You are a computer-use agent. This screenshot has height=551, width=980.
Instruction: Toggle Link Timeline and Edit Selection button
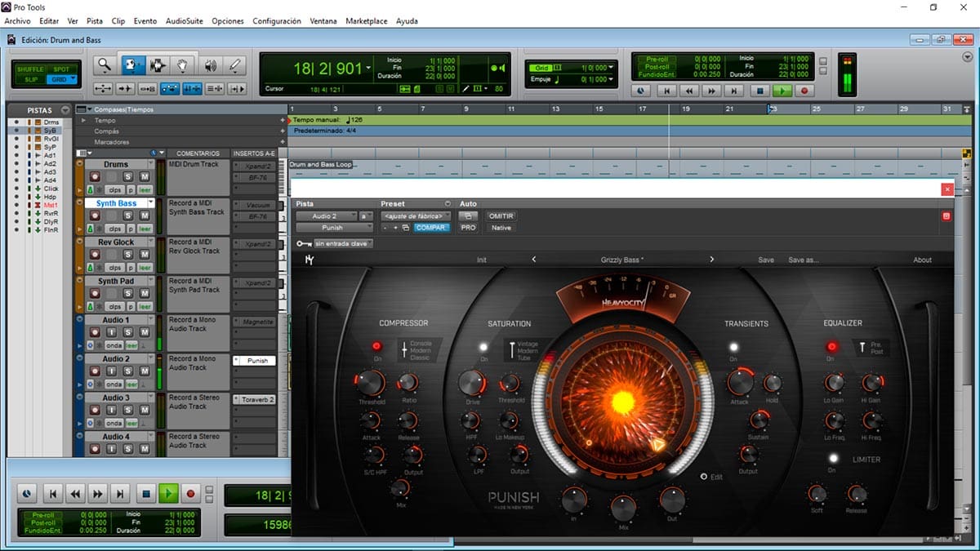tap(192, 88)
